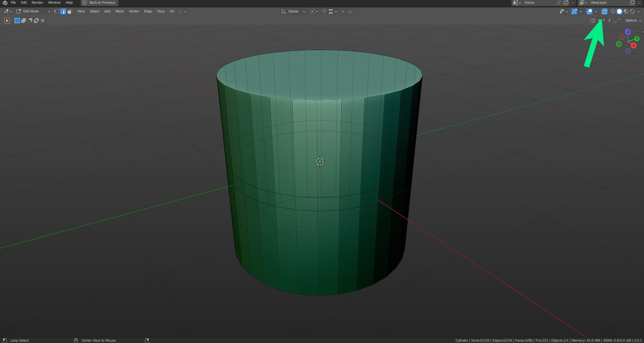Click Back to Previous button
Viewport: 644px width, 343px height.
[99, 3]
